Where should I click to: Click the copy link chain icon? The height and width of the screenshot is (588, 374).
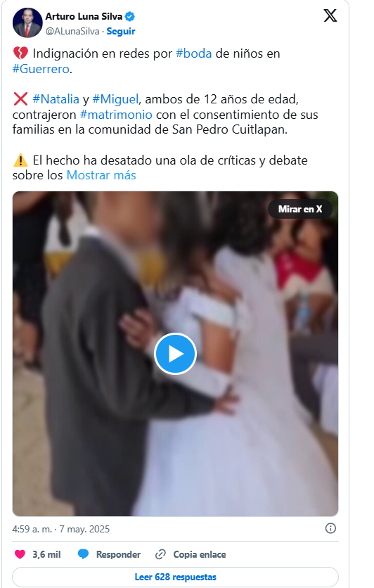click(160, 554)
